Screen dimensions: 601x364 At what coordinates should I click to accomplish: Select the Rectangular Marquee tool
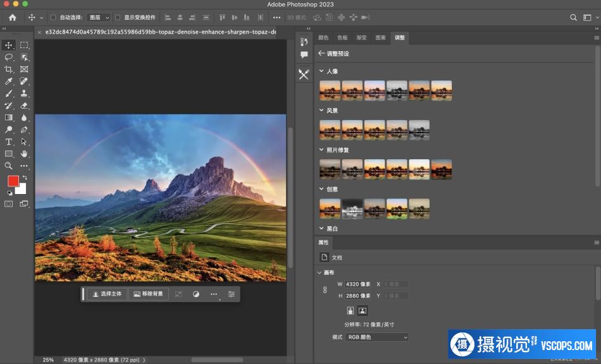click(24, 45)
